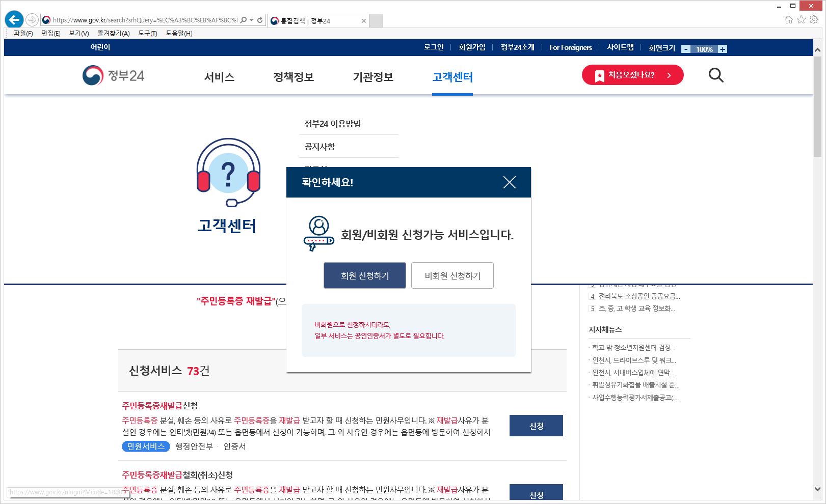Open news item 전라북도 소상공인 공공요금
The height and width of the screenshot is (504, 826).
639,296
